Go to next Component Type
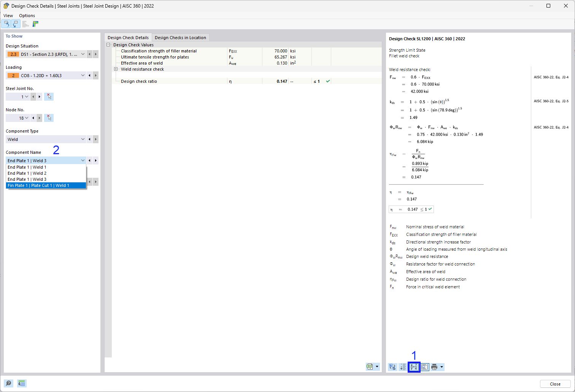575x392 pixels. point(96,139)
